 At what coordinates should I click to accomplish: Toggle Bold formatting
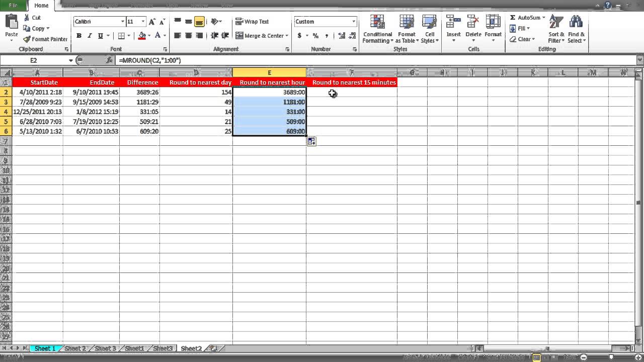79,36
